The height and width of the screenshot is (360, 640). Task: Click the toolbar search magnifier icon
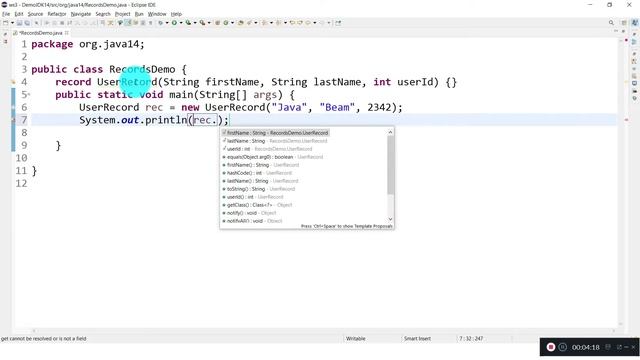(611, 23)
